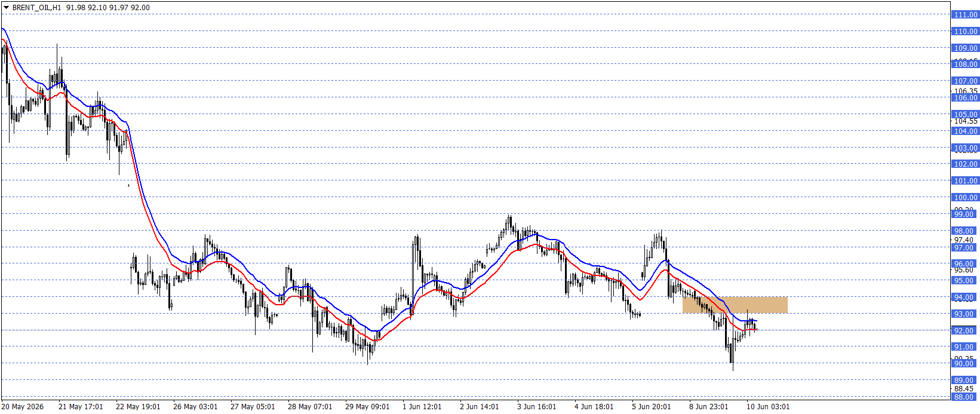Screen dimensions: 980x414
Task: Click the 107.00 price axis label
Action: tap(965, 81)
